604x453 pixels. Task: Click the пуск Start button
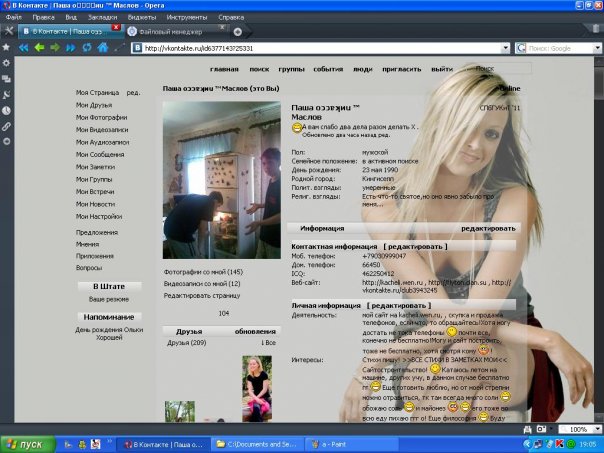28,445
